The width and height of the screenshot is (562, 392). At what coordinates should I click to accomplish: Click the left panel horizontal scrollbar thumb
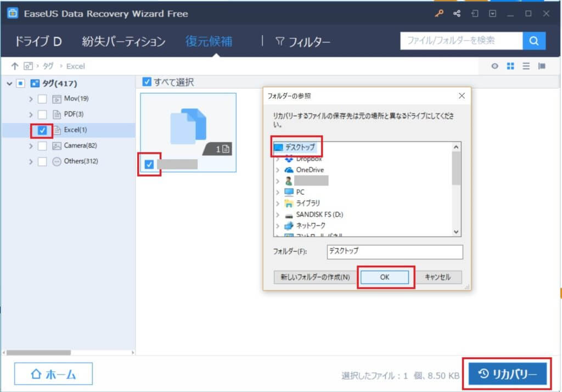39,352
